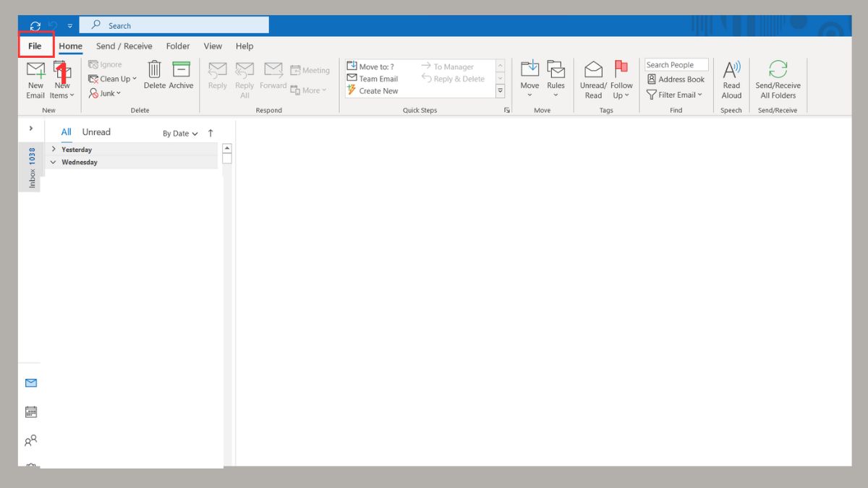
Task: Switch to the Send / Receive tab
Action: click(x=124, y=46)
